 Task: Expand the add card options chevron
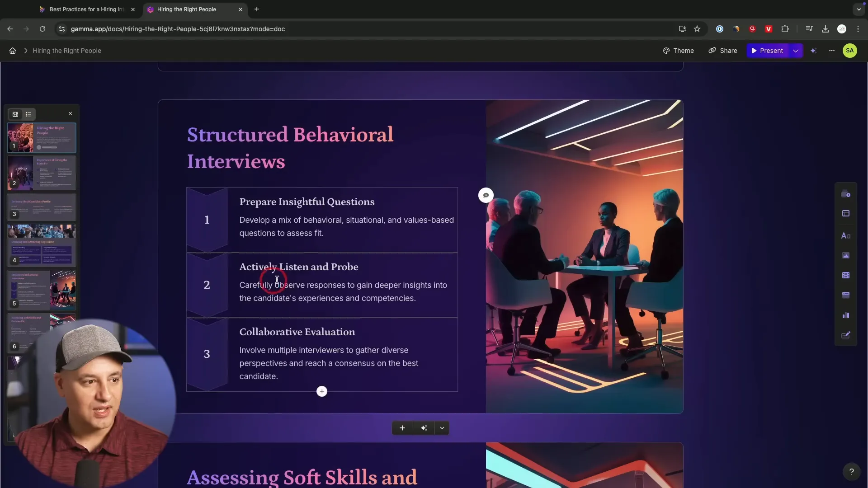point(442,428)
